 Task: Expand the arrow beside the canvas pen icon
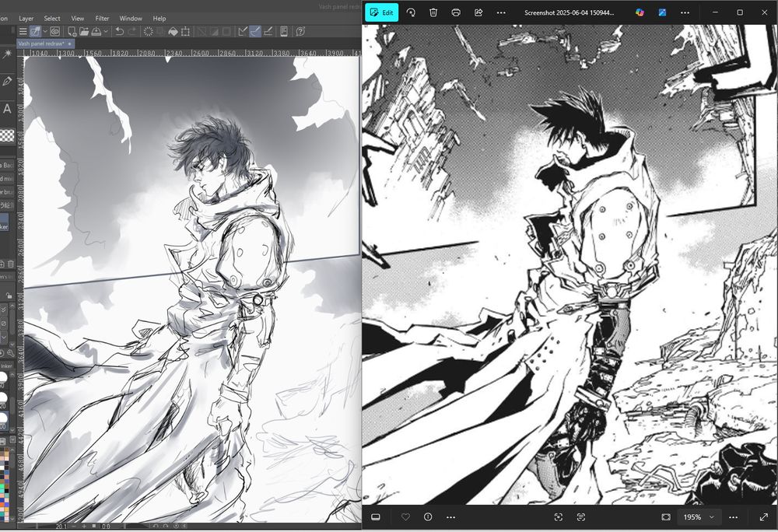pos(44,32)
